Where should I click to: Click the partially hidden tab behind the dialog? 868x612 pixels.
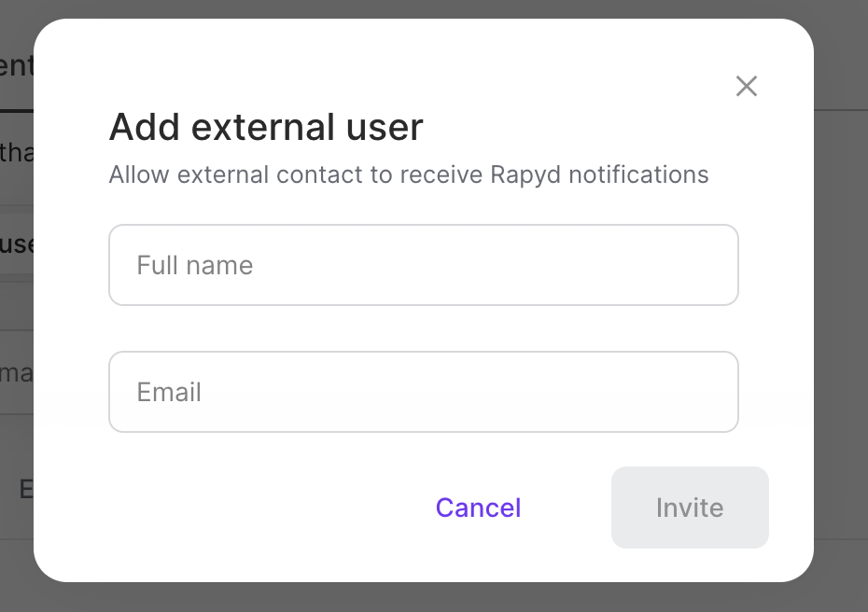(16, 67)
